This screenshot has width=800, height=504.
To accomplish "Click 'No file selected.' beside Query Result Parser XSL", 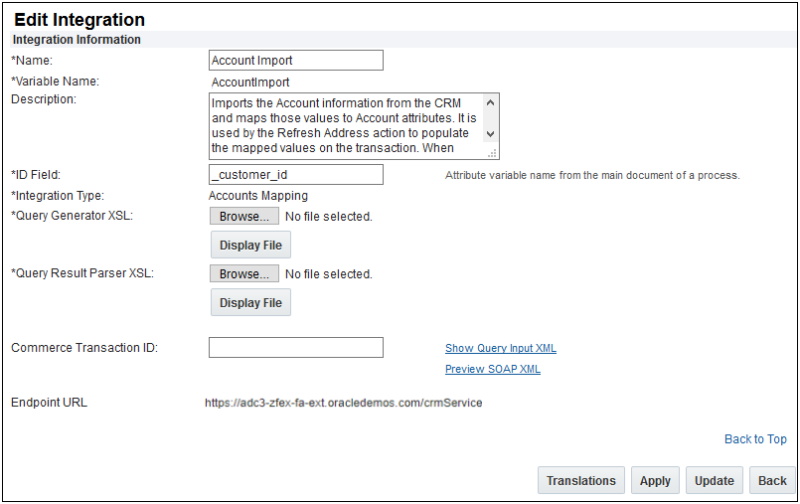I will pos(329,274).
